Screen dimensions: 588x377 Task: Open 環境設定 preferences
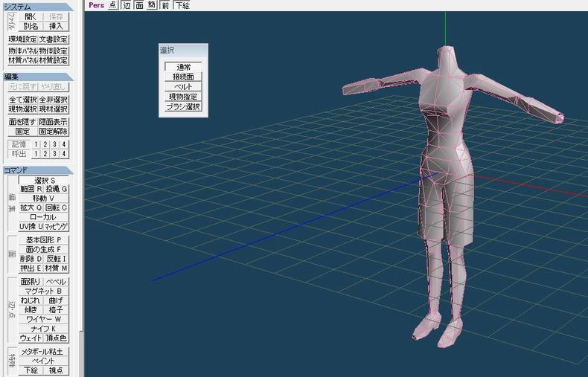click(x=23, y=39)
